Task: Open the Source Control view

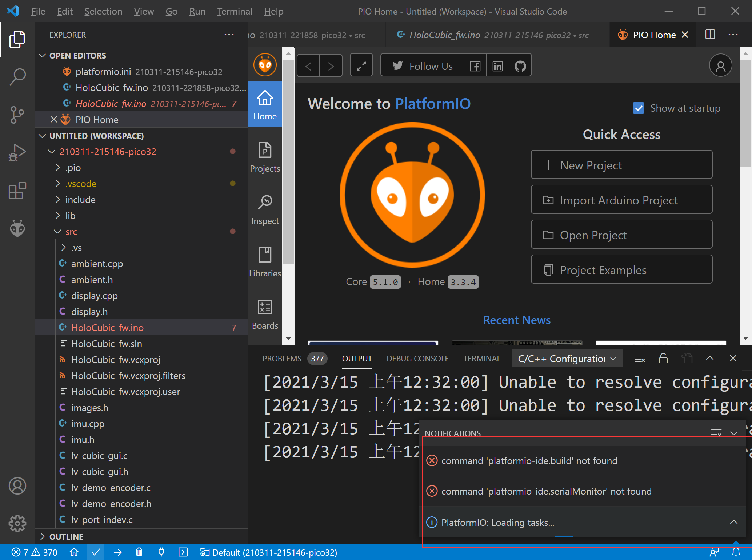Action: tap(17, 115)
